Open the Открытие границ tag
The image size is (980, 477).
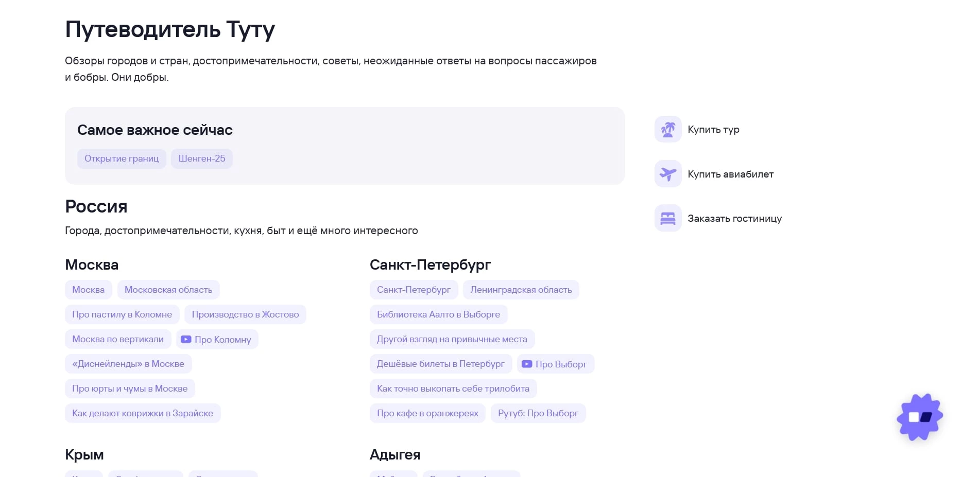pyautogui.click(x=122, y=158)
